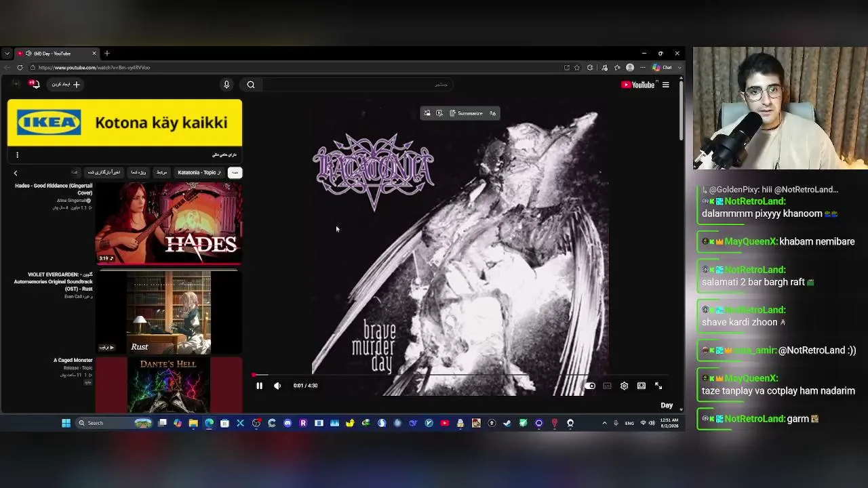Open Violet Evergarden Rust thumbnail
Viewport: 868px width, 488px height.
click(x=169, y=312)
